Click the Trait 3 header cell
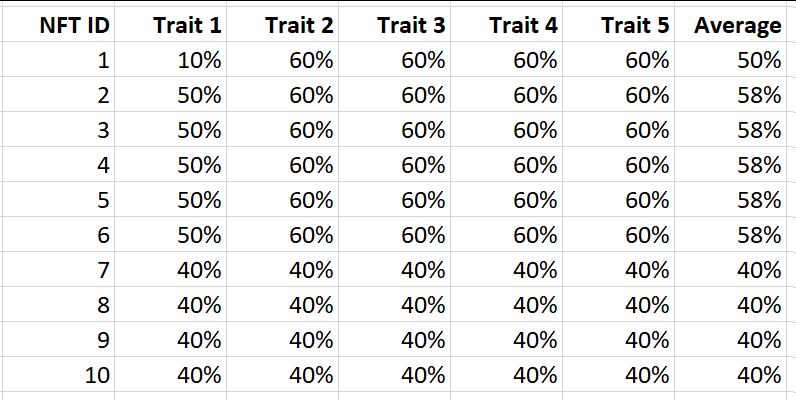 pos(410,25)
